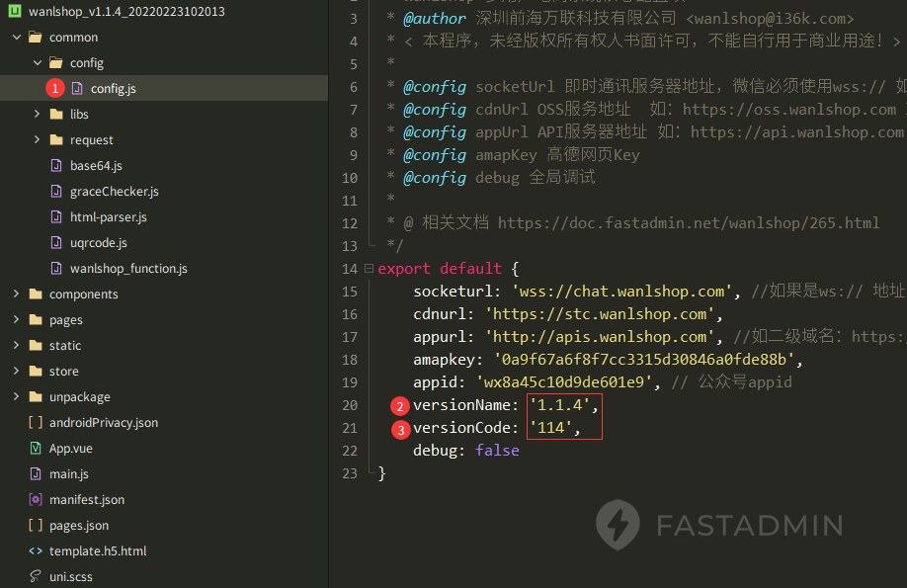
Task: Click the main.js file icon
Action: 36,474
